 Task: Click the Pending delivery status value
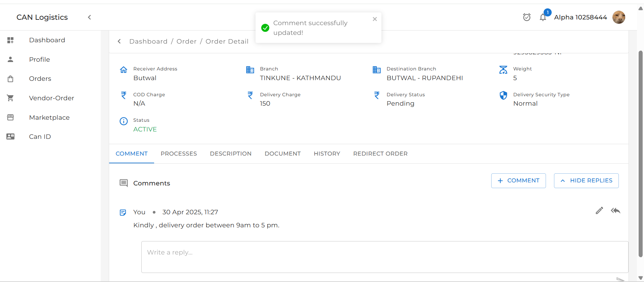click(401, 104)
